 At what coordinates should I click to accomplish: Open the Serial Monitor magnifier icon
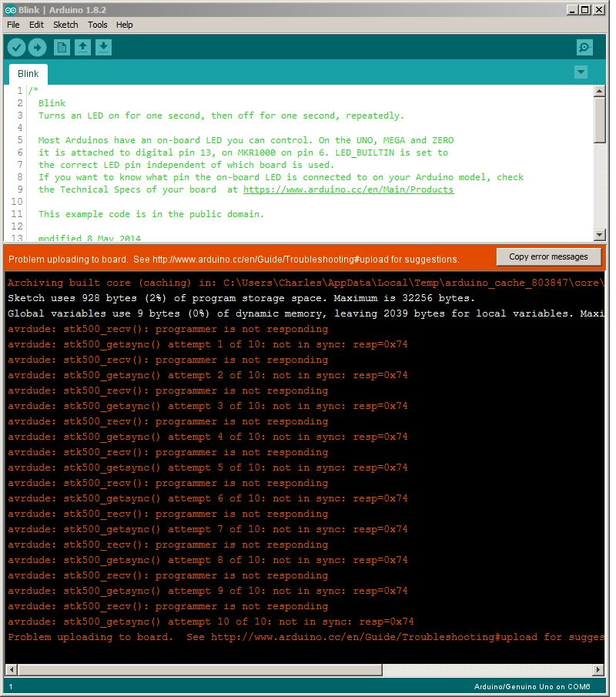click(584, 48)
